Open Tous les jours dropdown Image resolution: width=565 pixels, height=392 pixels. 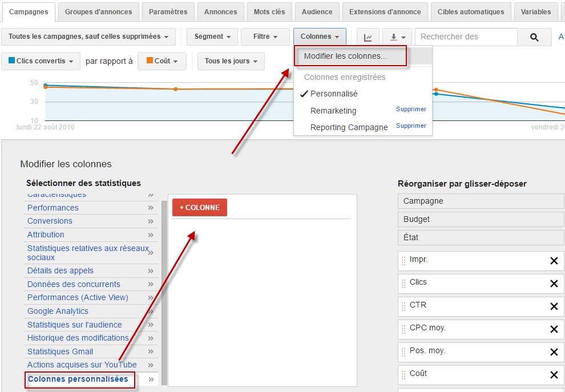[231, 61]
